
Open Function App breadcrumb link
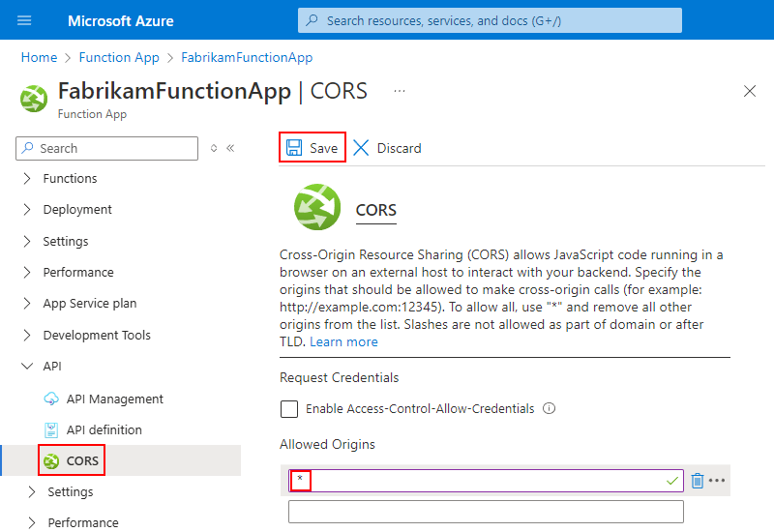click(x=119, y=57)
